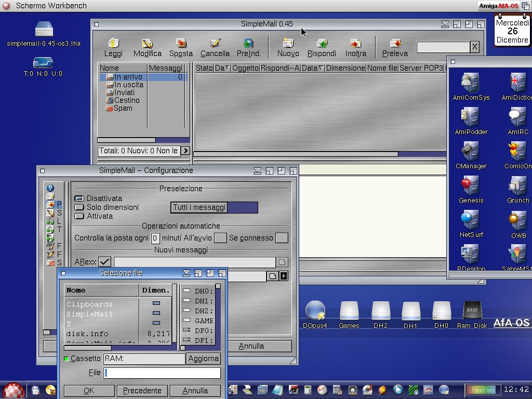Create a new mail with Nuovo
532x399 pixels.
pos(288,44)
